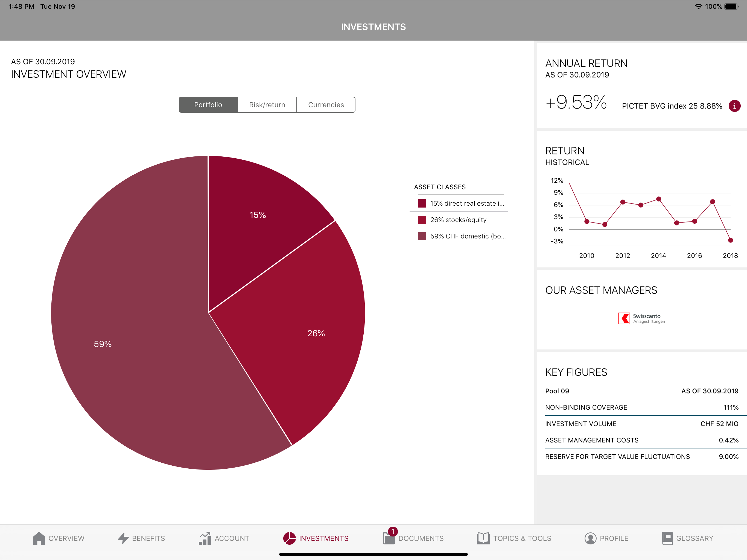Tap the 'Pool 09' label

click(x=557, y=391)
